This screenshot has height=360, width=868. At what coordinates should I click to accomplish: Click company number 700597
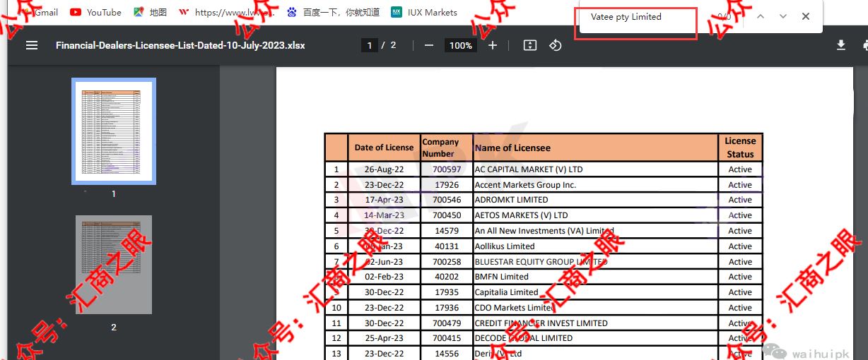tap(447, 169)
